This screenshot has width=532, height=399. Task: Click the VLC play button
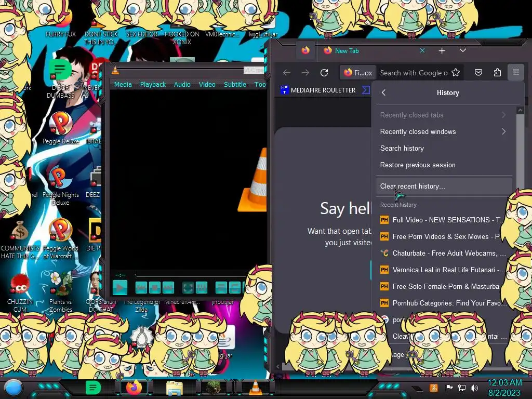click(x=120, y=288)
